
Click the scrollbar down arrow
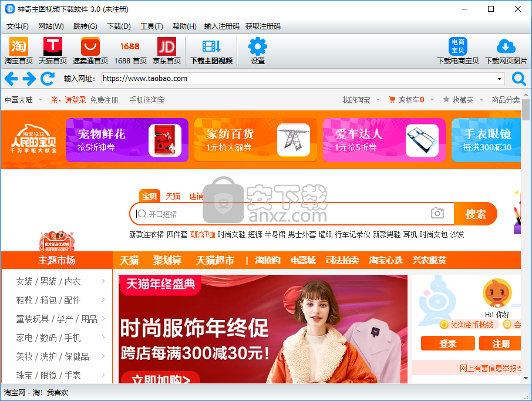click(526, 378)
